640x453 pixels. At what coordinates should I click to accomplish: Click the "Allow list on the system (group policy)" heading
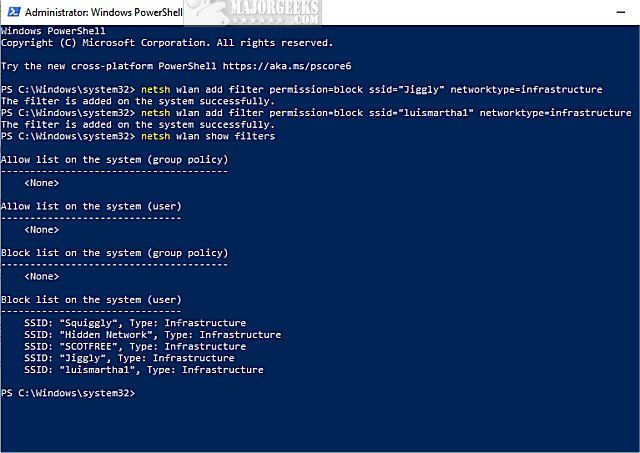[x=115, y=159]
